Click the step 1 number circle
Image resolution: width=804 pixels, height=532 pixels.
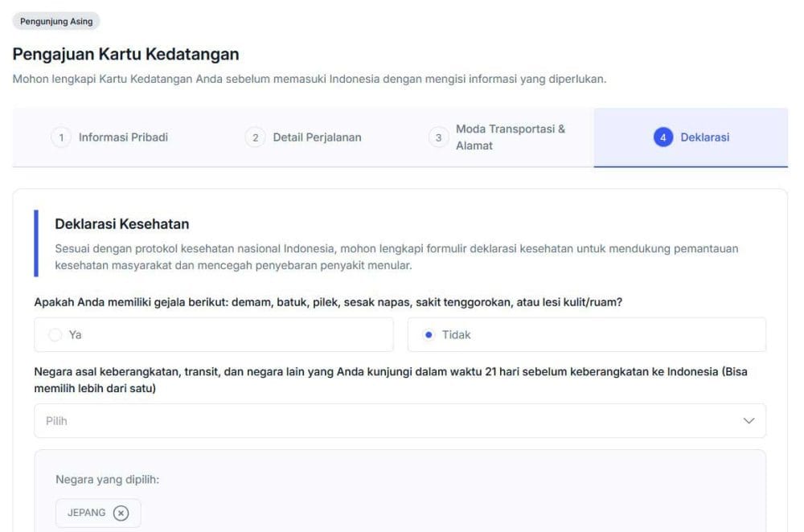pyautogui.click(x=61, y=137)
